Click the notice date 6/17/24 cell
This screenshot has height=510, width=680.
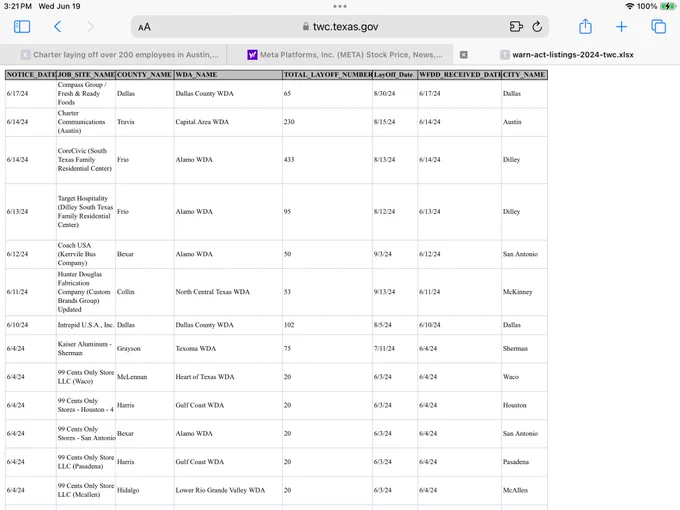click(x=31, y=94)
